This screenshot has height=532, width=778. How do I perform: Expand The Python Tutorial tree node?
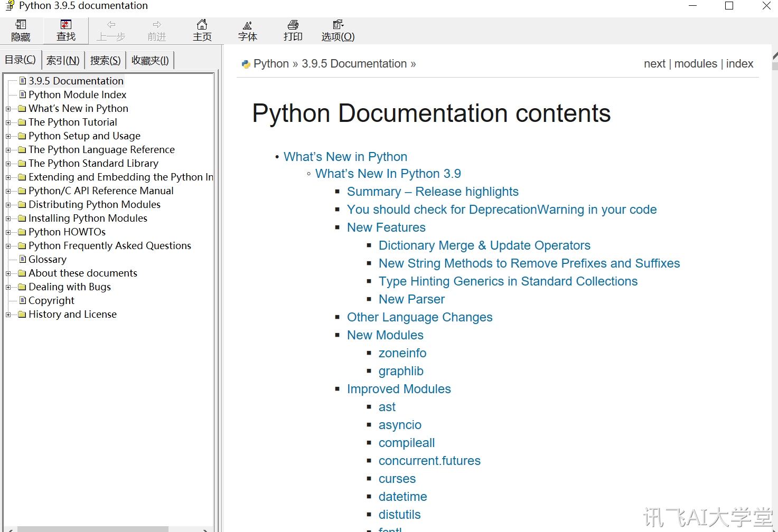click(x=8, y=122)
